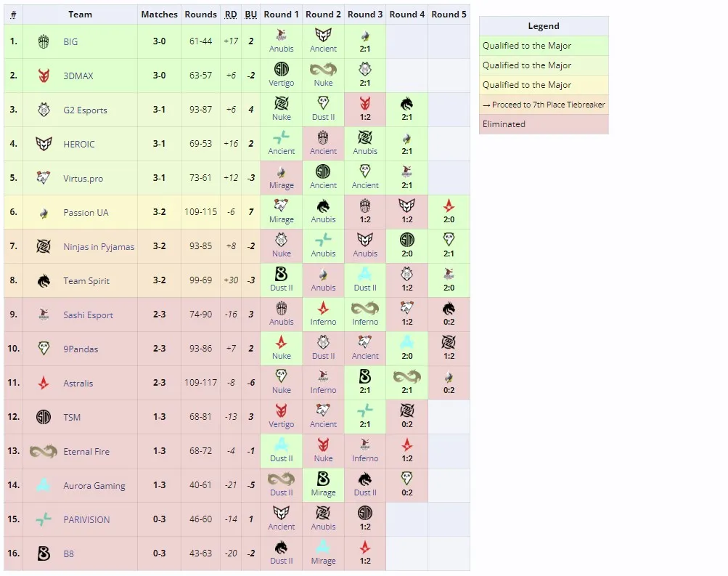Click the Inferno map link in Sashi's Round 3

pyautogui.click(x=365, y=322)
